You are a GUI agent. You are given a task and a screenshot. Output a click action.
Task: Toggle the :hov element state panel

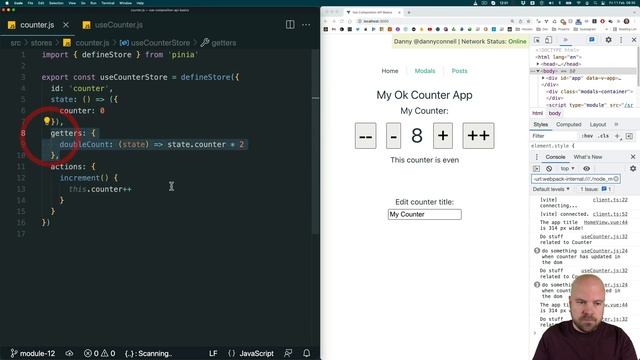587,136
